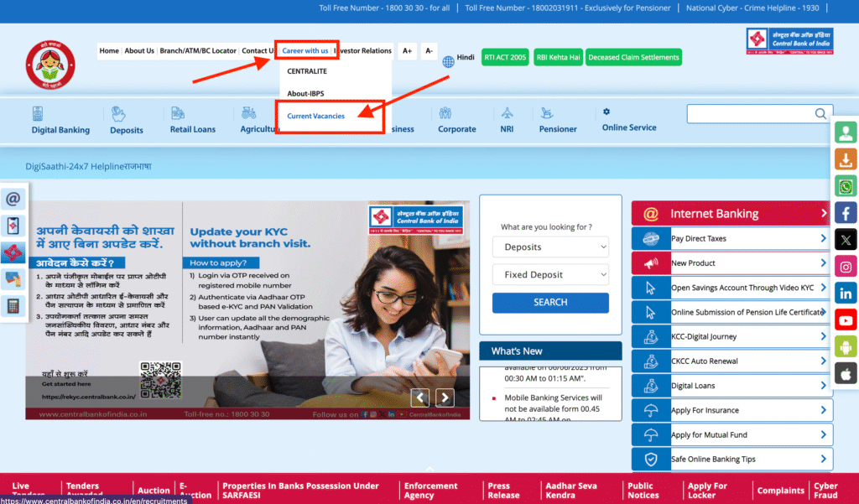Open About Us menu item
This screenshot has width=859, height=504.
139,50
